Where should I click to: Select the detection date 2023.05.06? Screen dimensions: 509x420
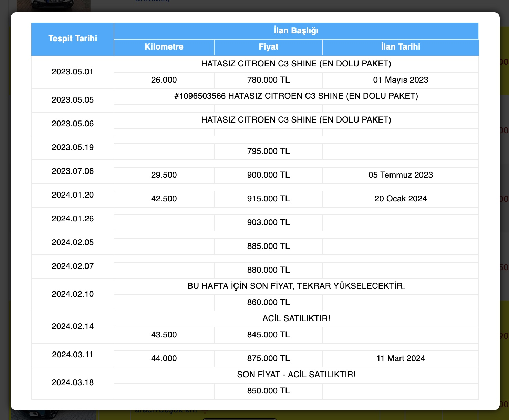73,124
